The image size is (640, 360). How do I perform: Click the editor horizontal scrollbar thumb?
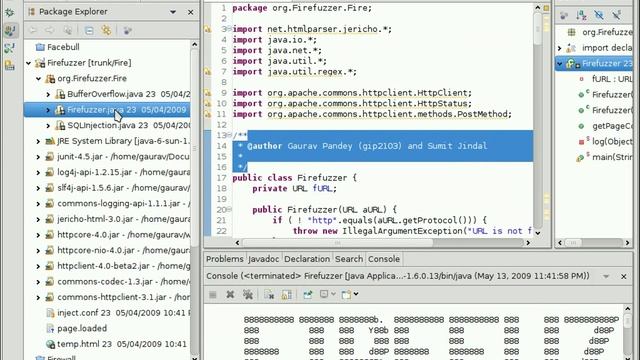337,243
